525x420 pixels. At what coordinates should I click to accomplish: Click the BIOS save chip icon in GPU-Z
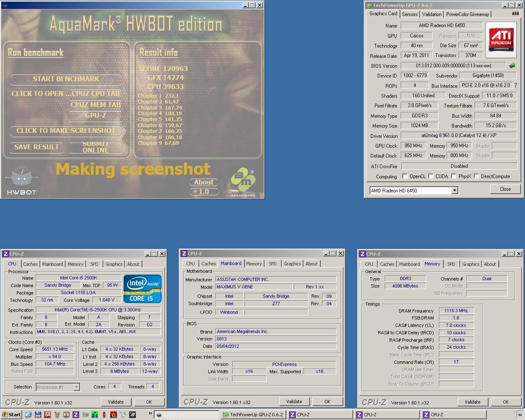pos(512,66)
